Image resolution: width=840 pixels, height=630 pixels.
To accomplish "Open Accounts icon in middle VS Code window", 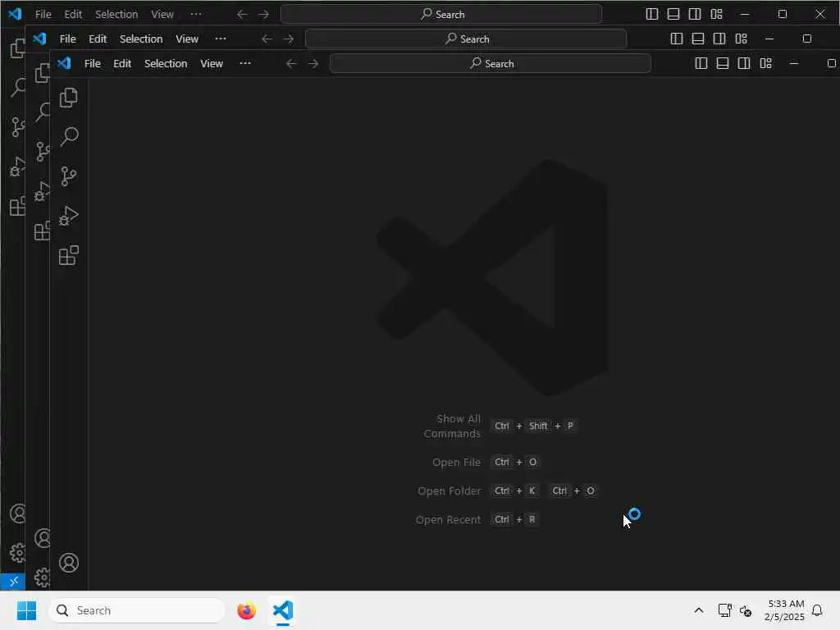I will coord(43,538).
